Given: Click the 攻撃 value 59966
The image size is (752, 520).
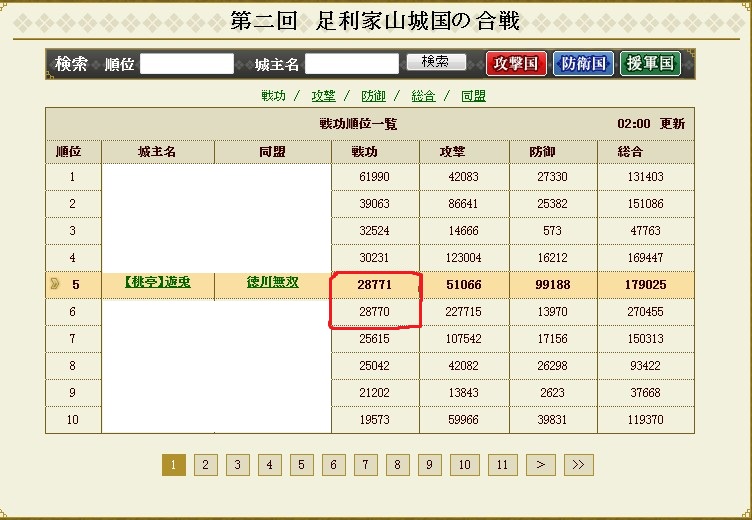Looking at the screenshot, I should click(463, 420).
